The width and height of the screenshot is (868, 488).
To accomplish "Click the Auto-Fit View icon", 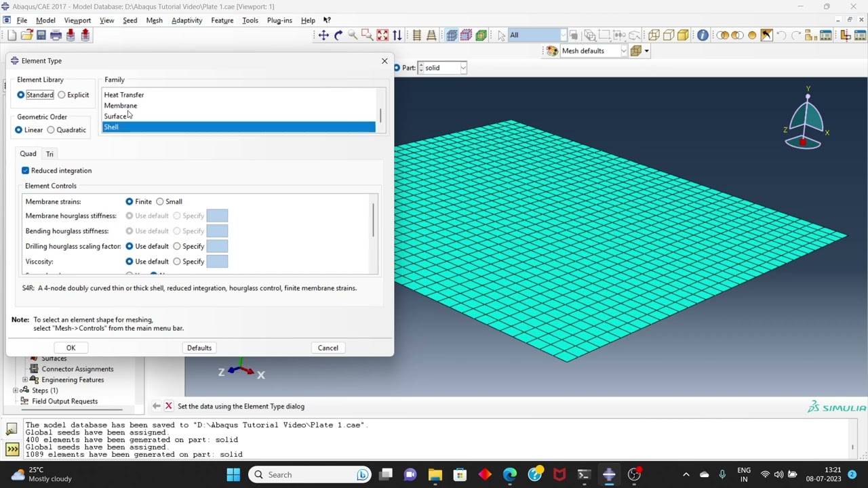I will click(382, 35).
